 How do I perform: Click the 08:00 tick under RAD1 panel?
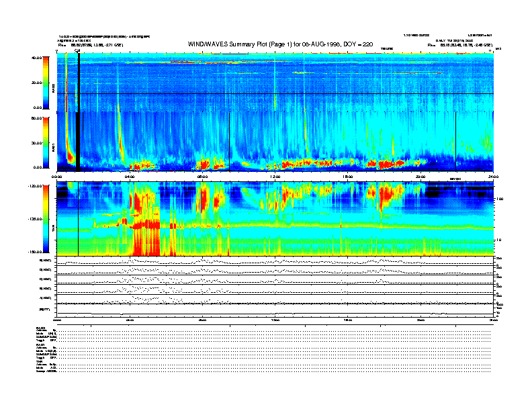[x=202, y=177]
